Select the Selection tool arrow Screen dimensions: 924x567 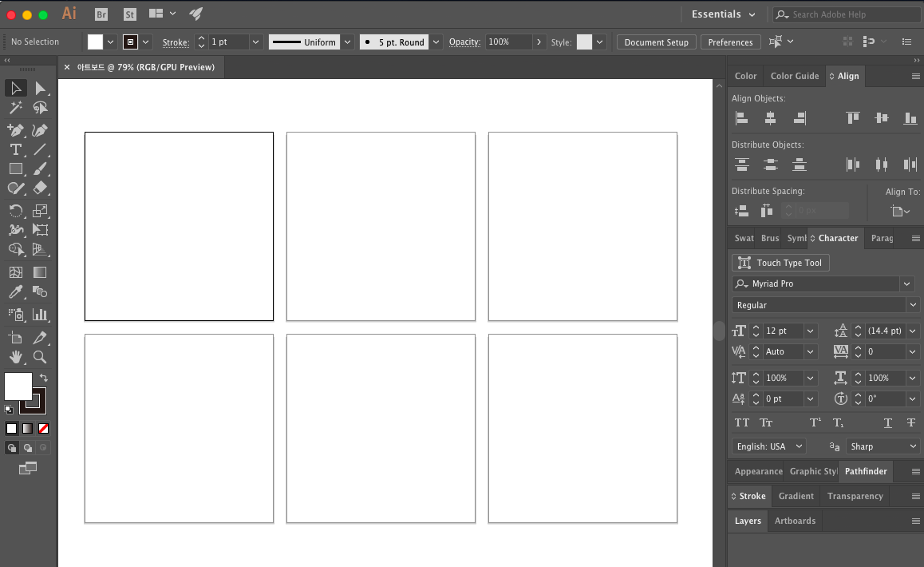pos(16,89)
